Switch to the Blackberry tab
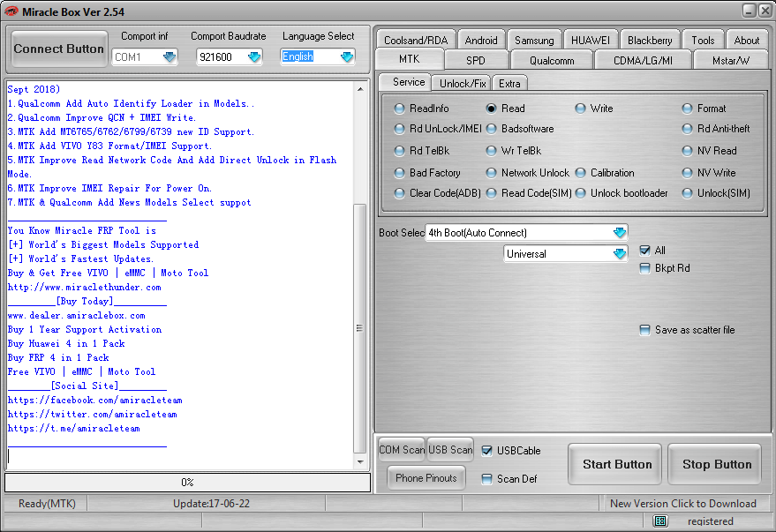 pyautogui.click(x=650, y=40)
